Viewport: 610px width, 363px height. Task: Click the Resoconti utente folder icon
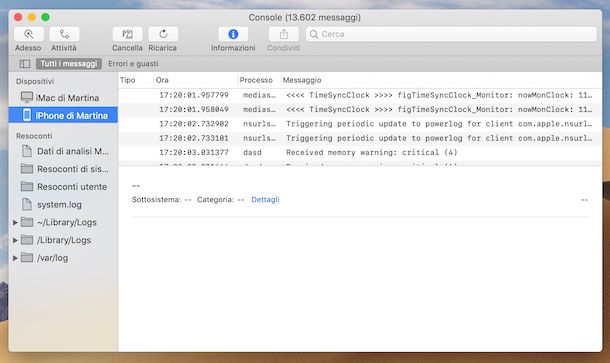coord(27,186)
